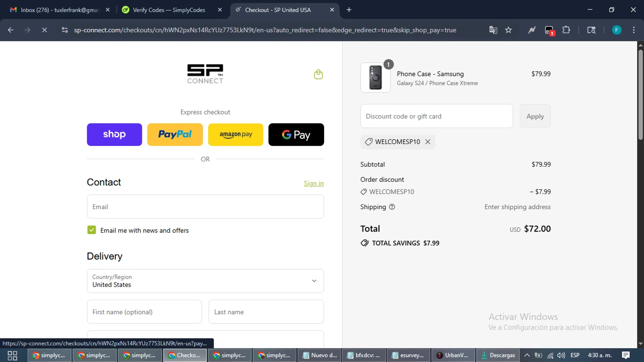Remove the WELCOMESP10 discount tag
This screenshot has height=362, width=644.
tap(428, 142)
